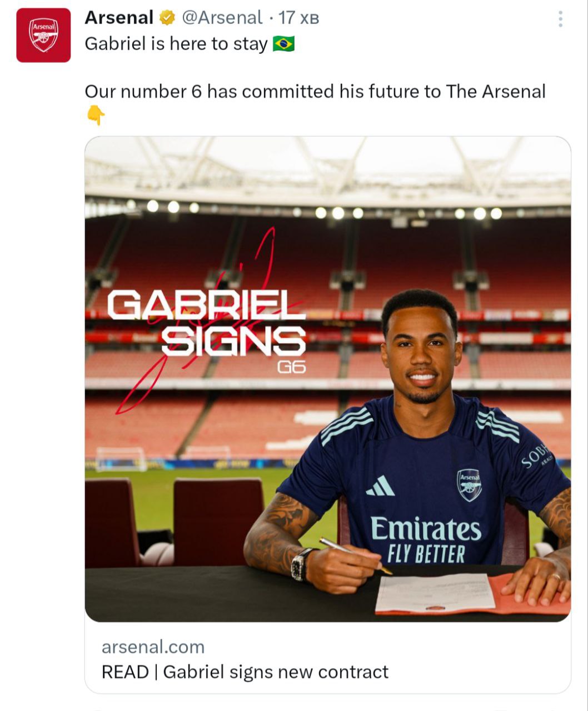This screenshot has height=711, width=588.
Task: Open "READ | Gabriel signs new contract" headline
Action: tap(245, 672)
